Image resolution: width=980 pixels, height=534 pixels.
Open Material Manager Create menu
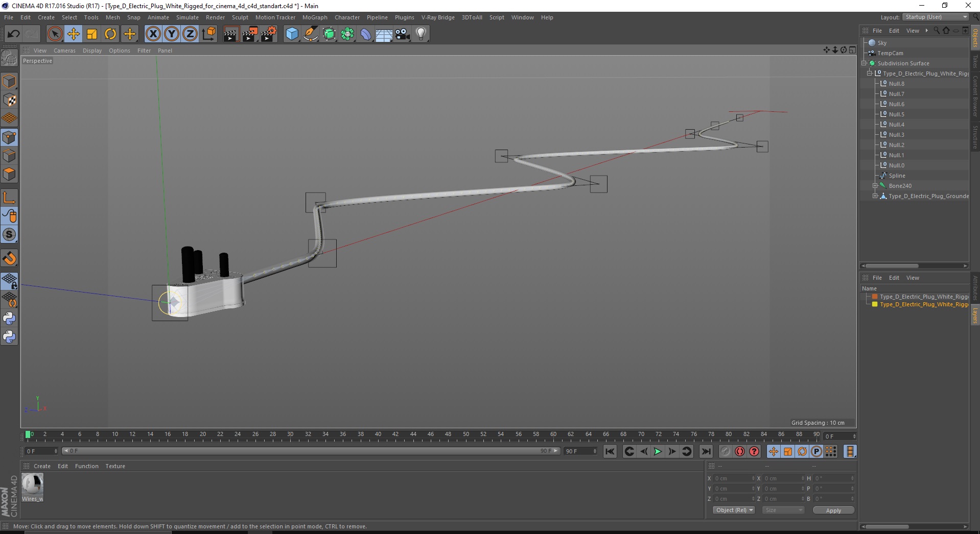click(42, 466)
